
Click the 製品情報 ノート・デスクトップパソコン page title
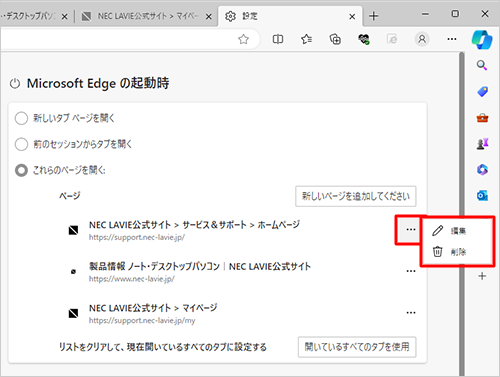tap(200, 266)
